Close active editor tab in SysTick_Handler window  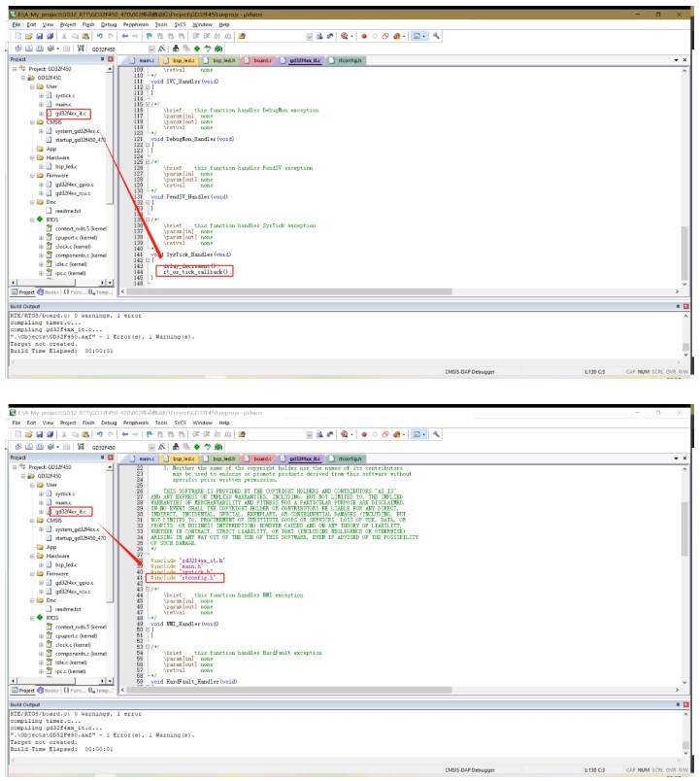click(684, 60)
